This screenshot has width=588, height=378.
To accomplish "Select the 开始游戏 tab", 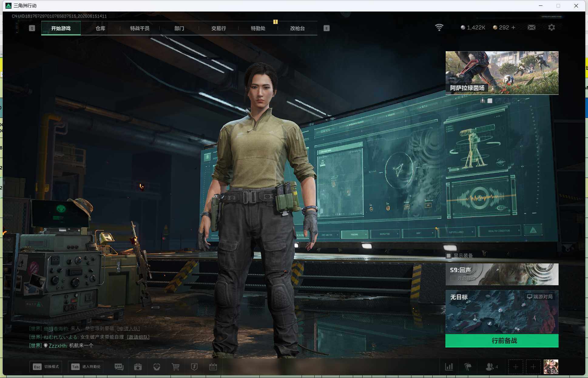I will pyautogui.click(x=61, y=28).
